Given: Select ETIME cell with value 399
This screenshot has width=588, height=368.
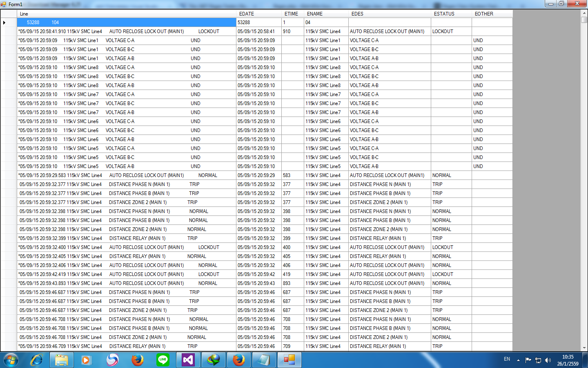Looking at the screenshot, I should pos(293,238).
